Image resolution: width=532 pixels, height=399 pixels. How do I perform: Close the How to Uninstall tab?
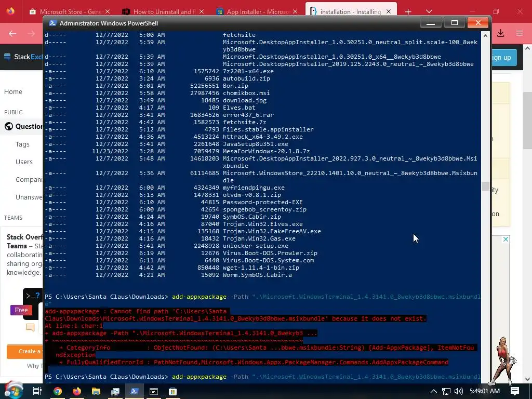point(201,11)
